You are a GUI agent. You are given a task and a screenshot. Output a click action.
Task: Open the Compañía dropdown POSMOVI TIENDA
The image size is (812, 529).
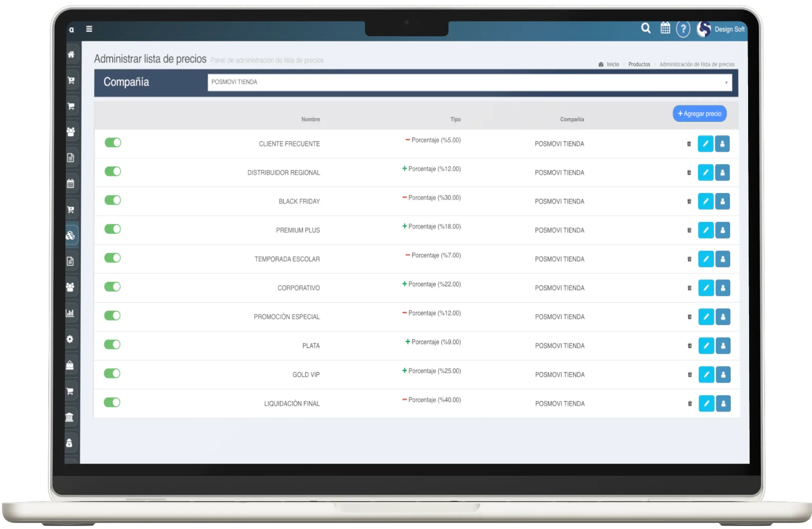469,82
